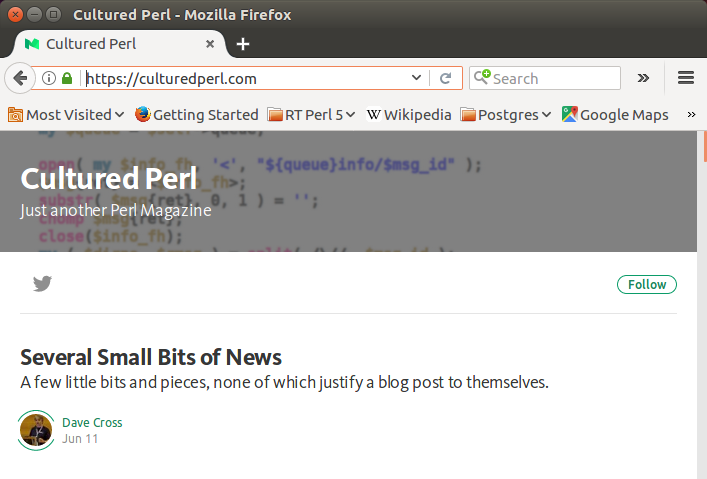Viewport: 707px width, 479px height.
Task: Expand the URL bar history dropdown
Action: point(417,78)
